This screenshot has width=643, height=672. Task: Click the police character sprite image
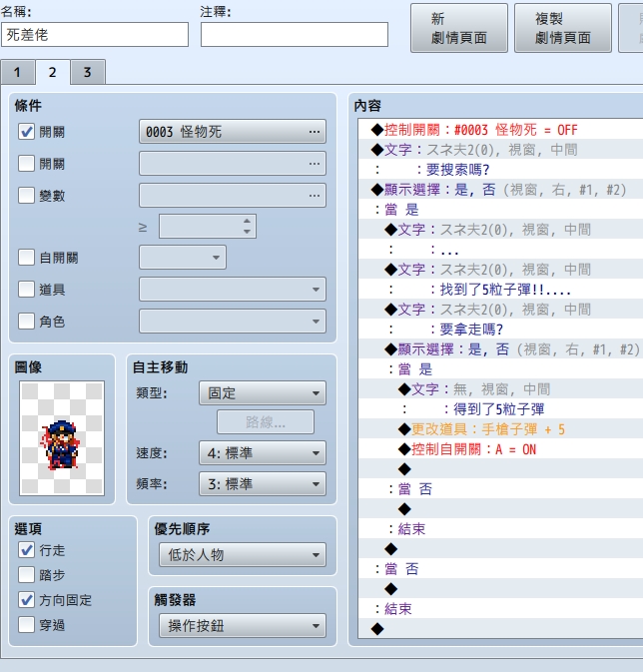click(x=62, y=438)
